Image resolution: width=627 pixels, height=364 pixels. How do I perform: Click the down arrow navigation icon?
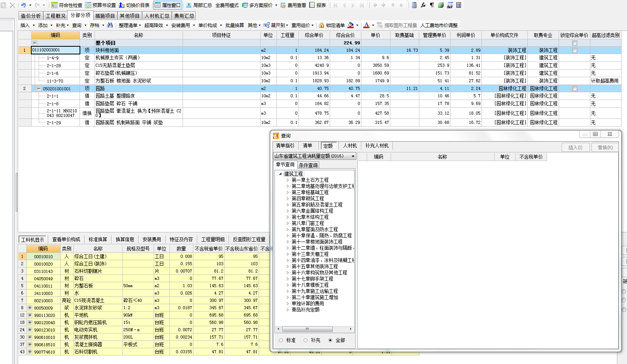[x=401, y=5]
